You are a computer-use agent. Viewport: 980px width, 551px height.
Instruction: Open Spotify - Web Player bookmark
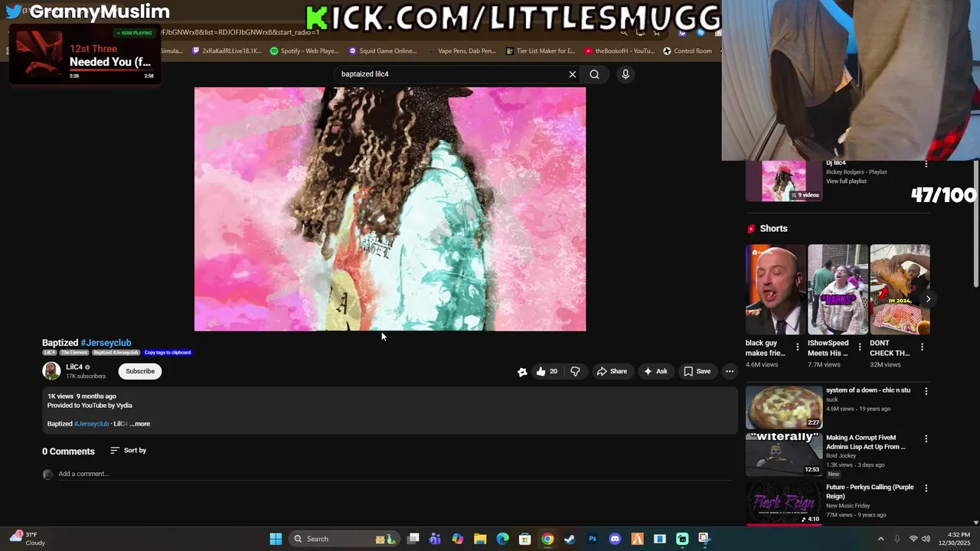pos(304,51)
